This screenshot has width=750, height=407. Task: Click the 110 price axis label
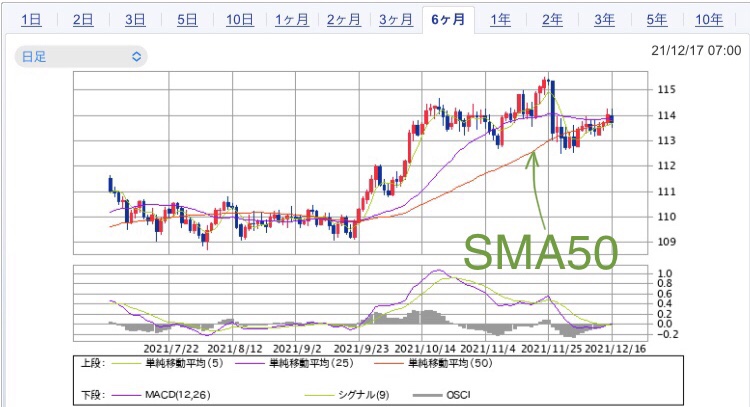666,217
